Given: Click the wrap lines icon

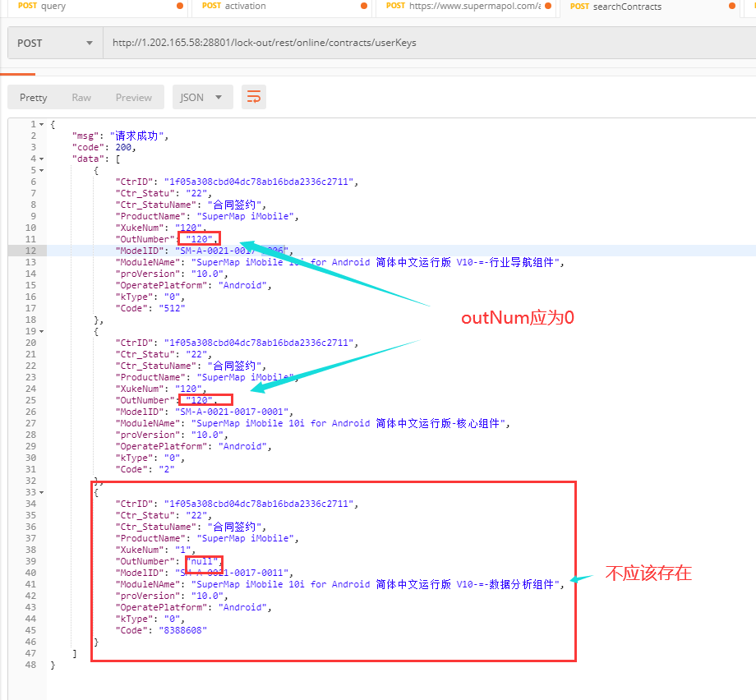Looking at the screenshot, I should pos(254,97).
